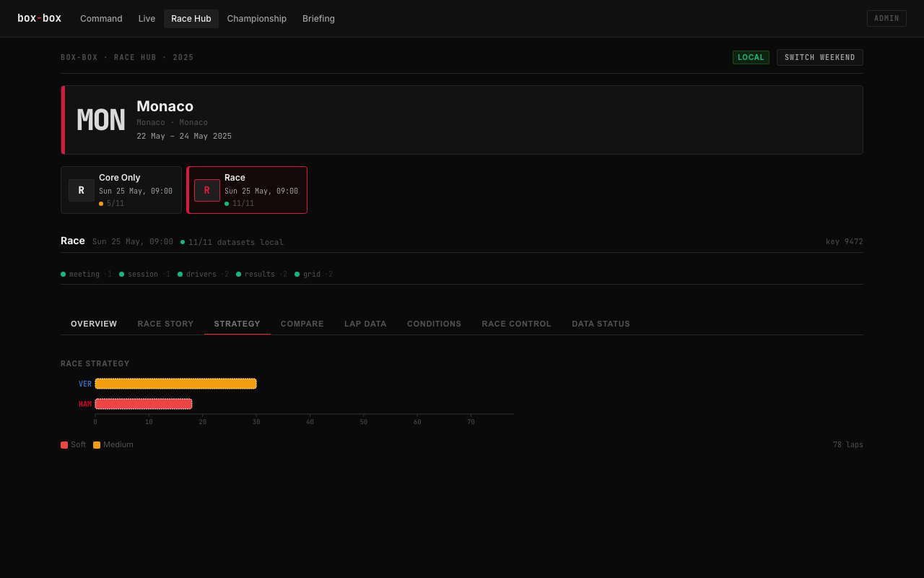Click the drivers dataset indicator

pyautogui.click(x=203, y=275)
